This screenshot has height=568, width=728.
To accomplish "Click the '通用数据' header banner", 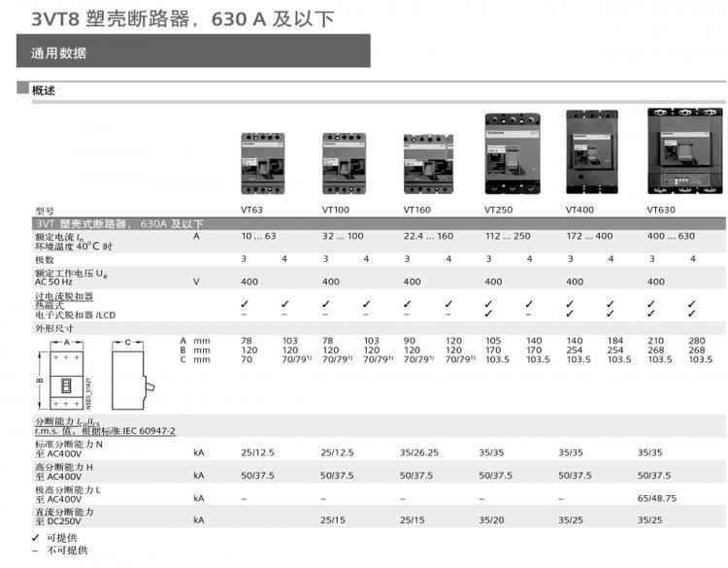I will (x=193, y=50).
